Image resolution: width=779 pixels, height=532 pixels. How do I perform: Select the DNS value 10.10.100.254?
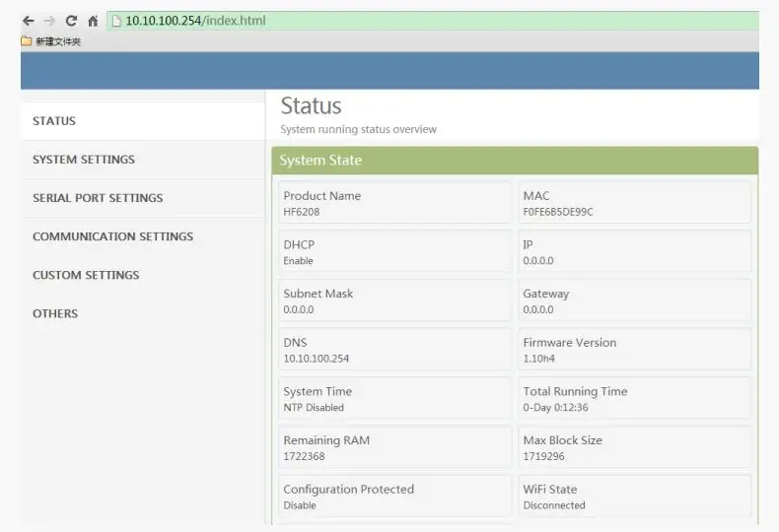[x=317, y=359]
